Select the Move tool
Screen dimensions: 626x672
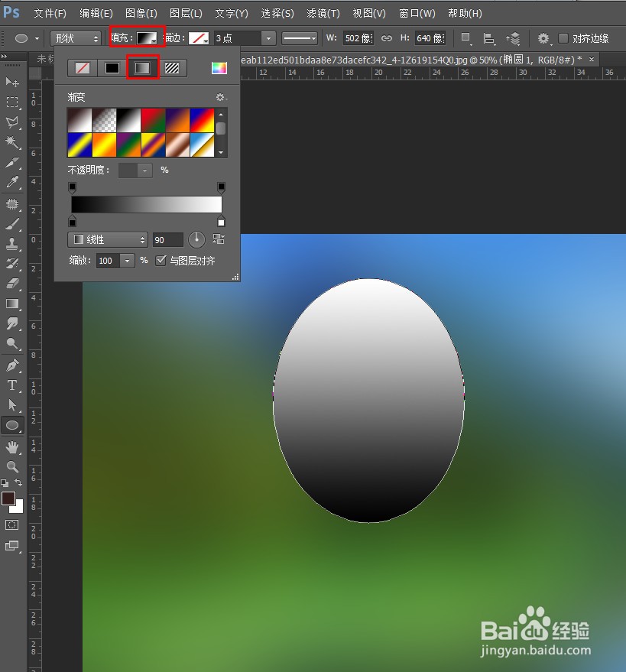(x=12, y=82)
